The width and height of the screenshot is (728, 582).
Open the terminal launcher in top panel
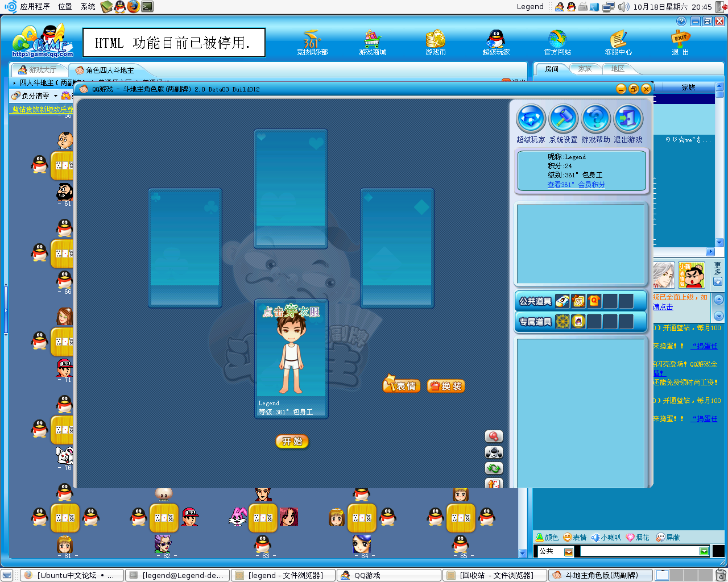pyautogui.click(x=147, y=6)
